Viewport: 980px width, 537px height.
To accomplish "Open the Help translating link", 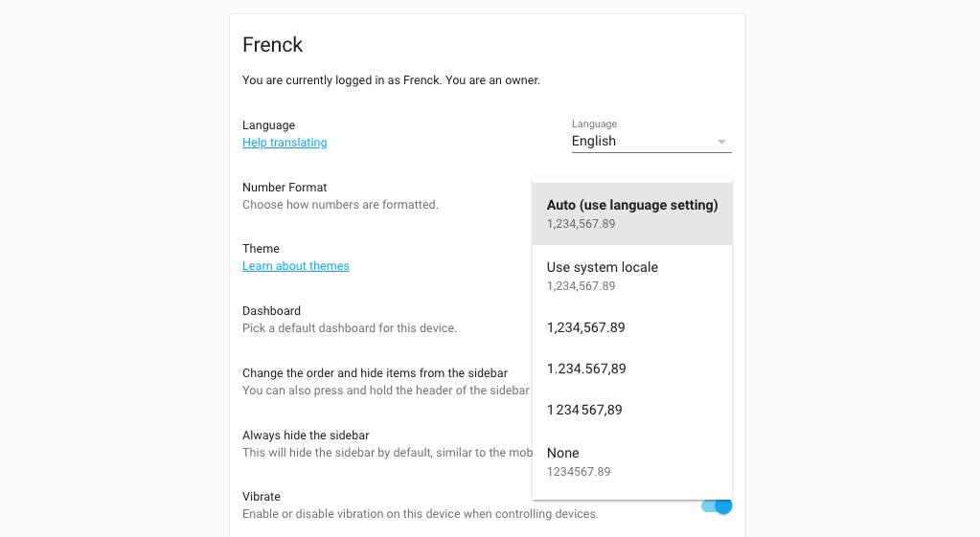I will 285,143.
